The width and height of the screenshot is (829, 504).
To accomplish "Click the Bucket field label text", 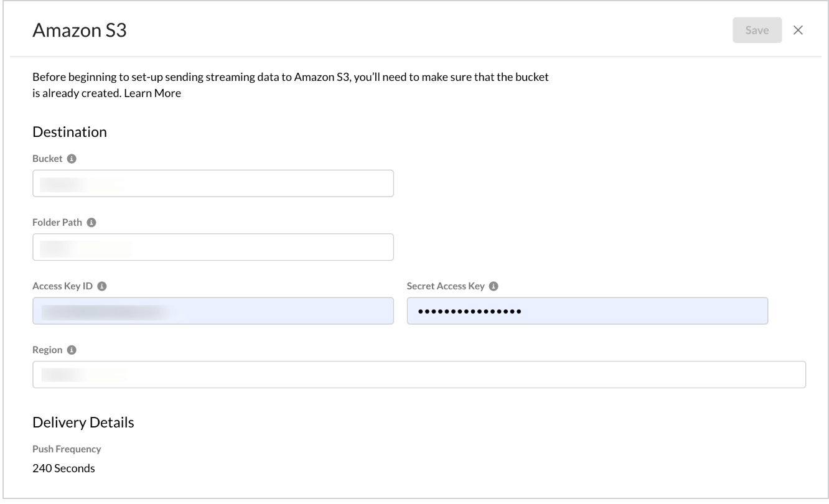I will coord(47,159).
